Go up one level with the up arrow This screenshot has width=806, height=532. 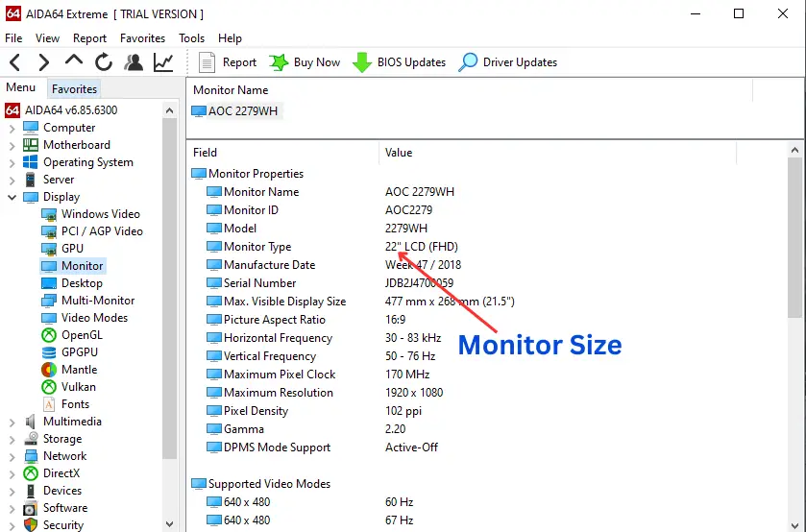click(x=74, y=60)
